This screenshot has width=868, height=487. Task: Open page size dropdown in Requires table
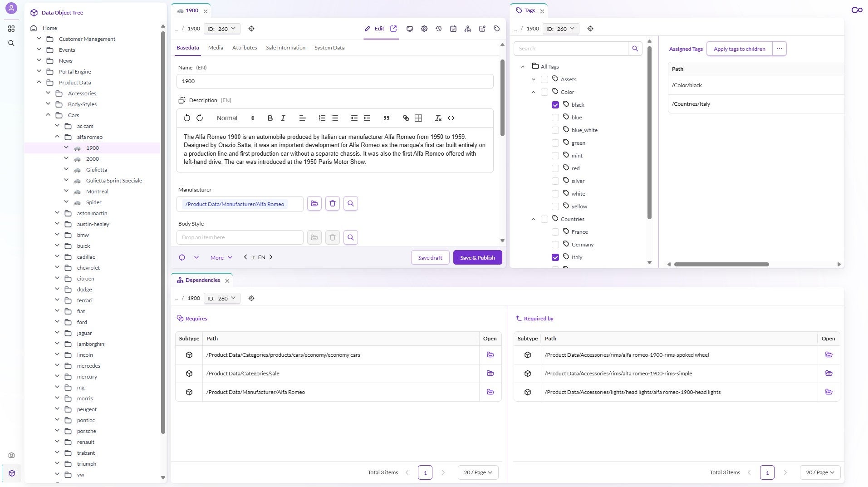pyautogui.click(x=478, y=472)
